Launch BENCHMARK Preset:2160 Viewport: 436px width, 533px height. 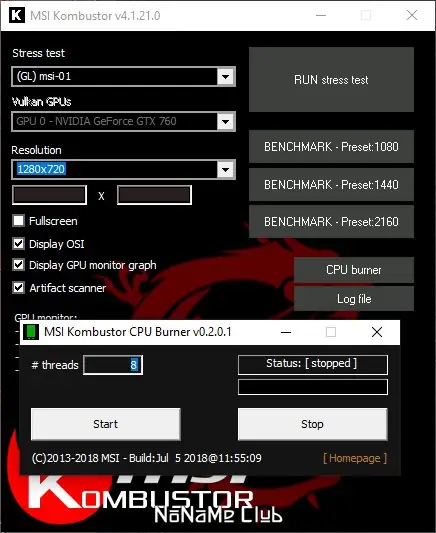pos(331,222)
